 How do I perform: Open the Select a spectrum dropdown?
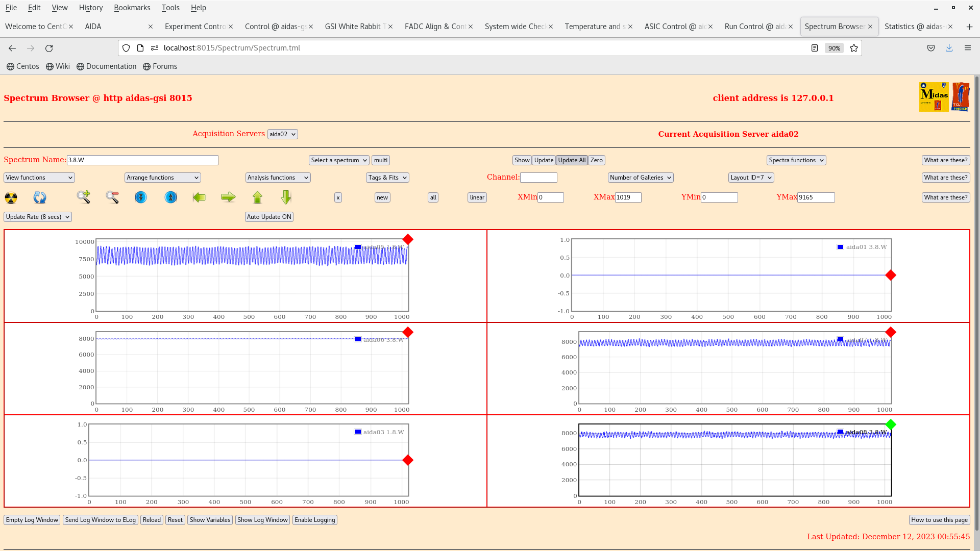coord(338,160)
